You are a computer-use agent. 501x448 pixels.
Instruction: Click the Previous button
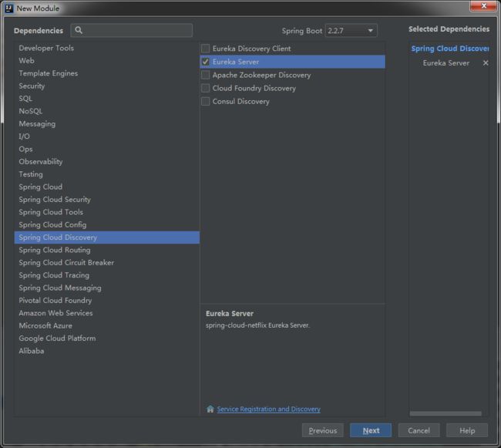pos(323,430)
